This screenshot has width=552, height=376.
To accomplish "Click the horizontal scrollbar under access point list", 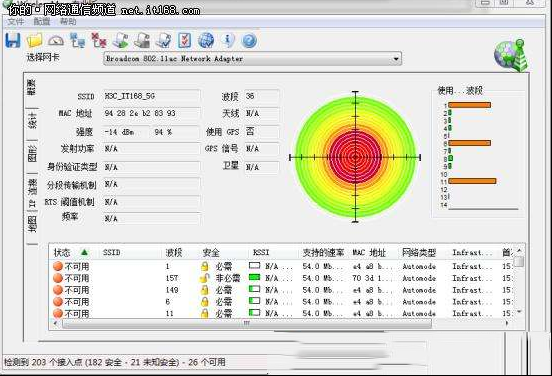I will point(246,323).
